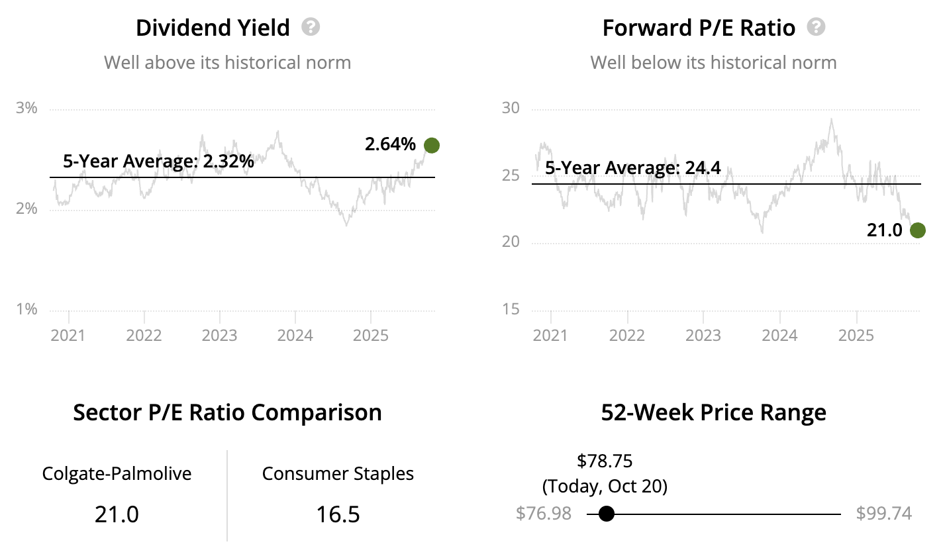Click the Consumer Staples 16.5 P/E value
Image resolution: width=943 pixels, height=560 pixels.
[338, 514]
